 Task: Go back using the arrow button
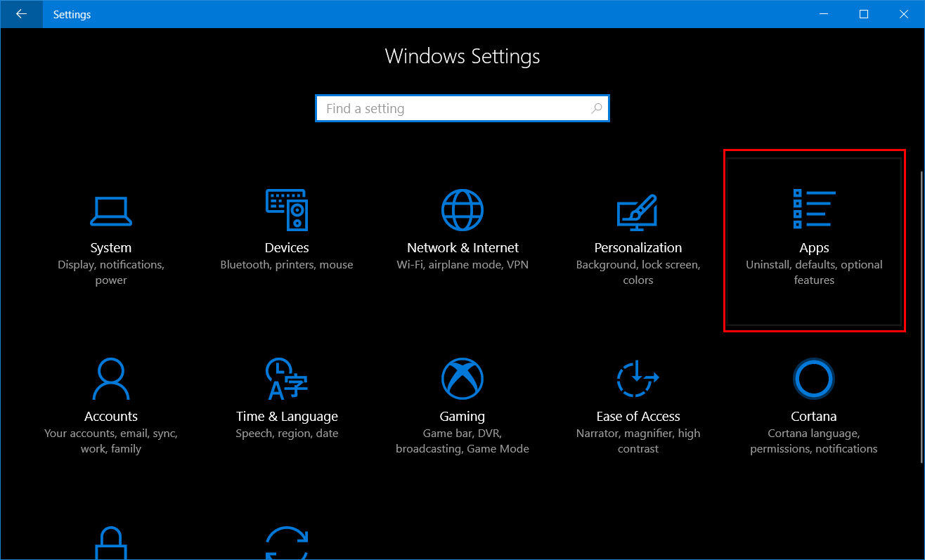click(21, 14)
